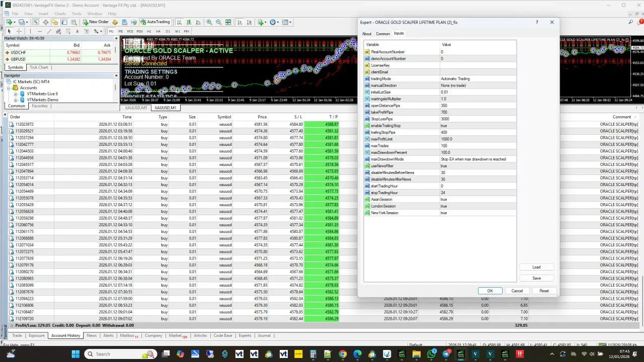Collapse the Accounts node in Navigator
The width and height of the screenshot is (644, 362).
point(9,87)
